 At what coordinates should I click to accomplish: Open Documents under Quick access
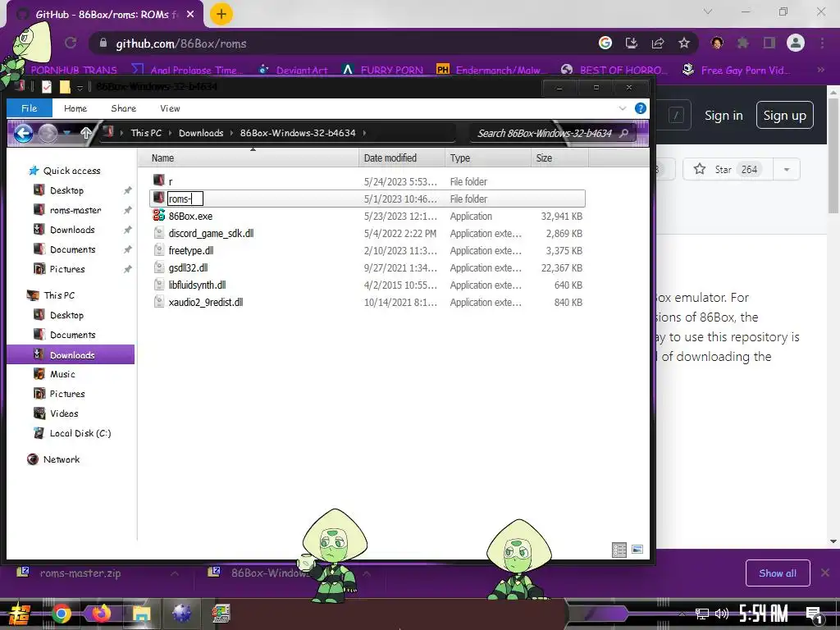pos(73,249)
